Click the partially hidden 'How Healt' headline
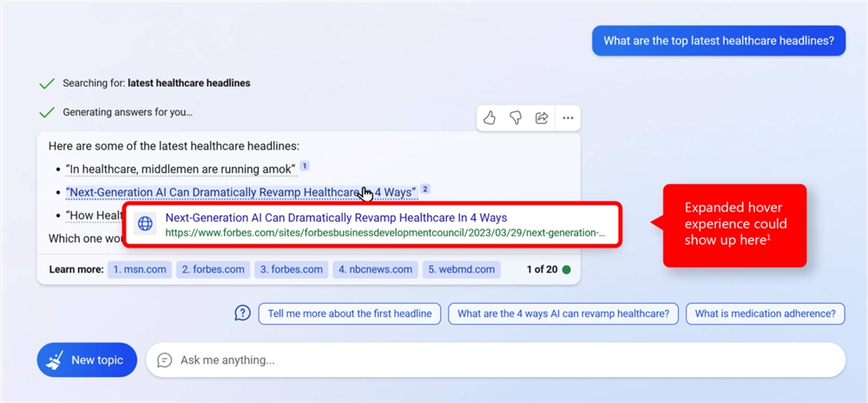Screen dimensions: 868x403 coord(93,215)
